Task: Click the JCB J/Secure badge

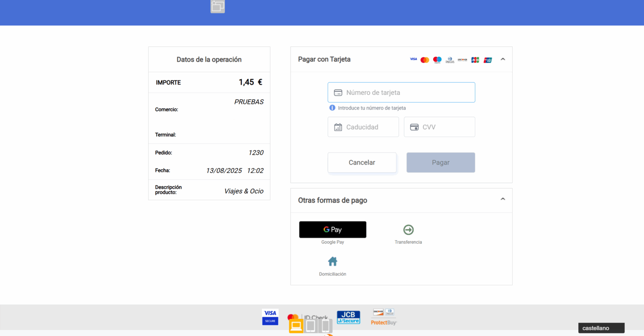Action: click(348, 317)
